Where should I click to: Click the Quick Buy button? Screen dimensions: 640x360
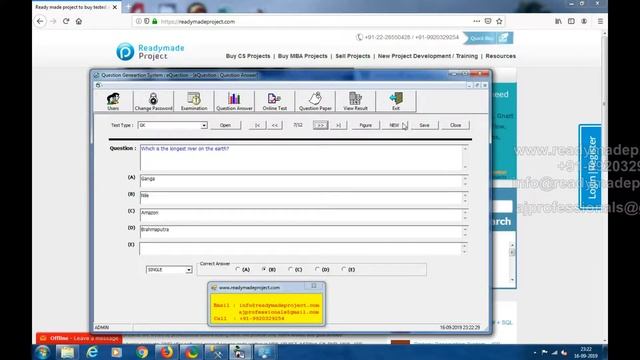pos(488,38)
